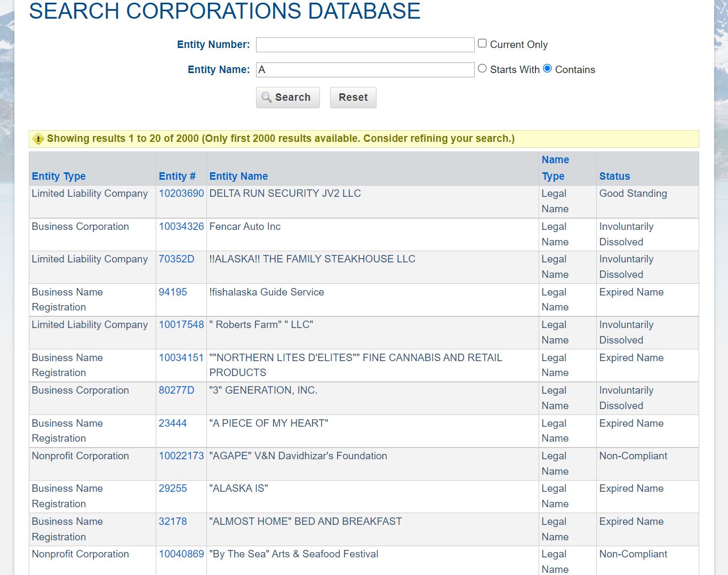Viewport: 728px width, 575px height.
Task: Sort by Entity Type column header
Action: pos(59,176)
